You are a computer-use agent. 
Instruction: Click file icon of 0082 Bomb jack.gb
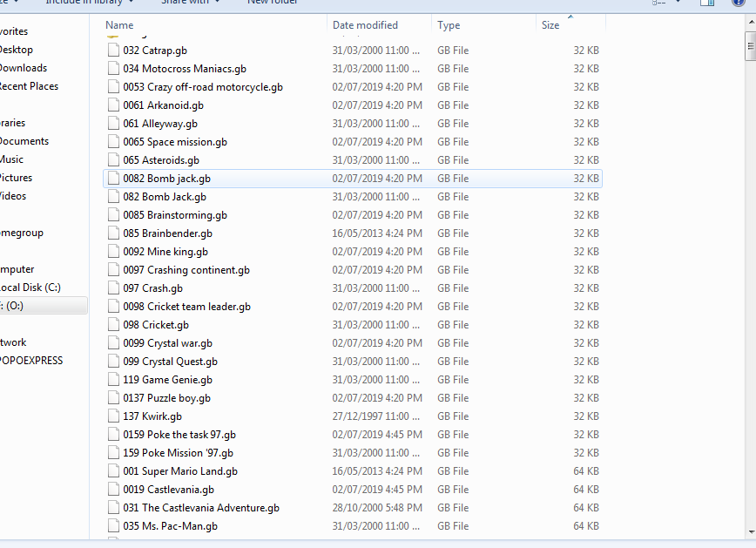[113, 179]
